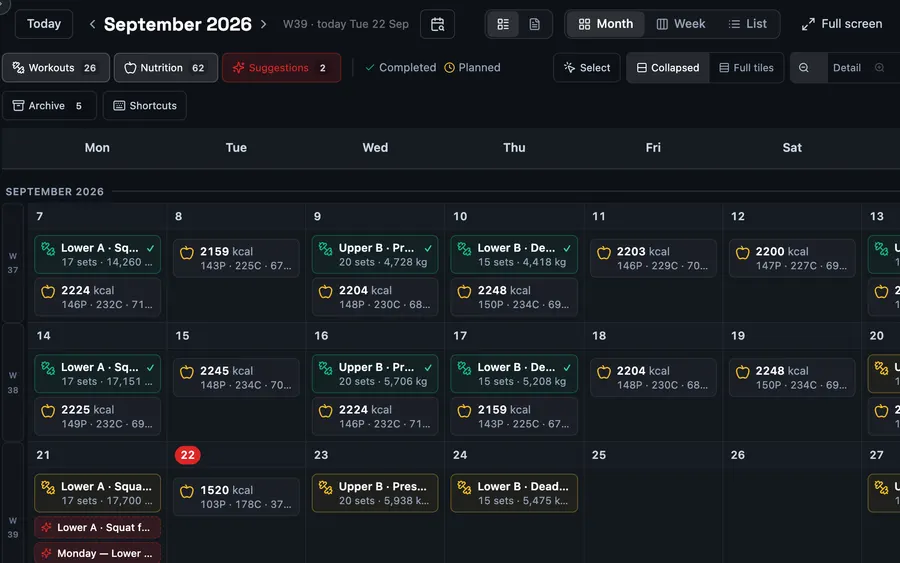This screenshot has height=563, width=900.
Task: Open 2159 kcal entry on September 8
Action: point(236,258)
